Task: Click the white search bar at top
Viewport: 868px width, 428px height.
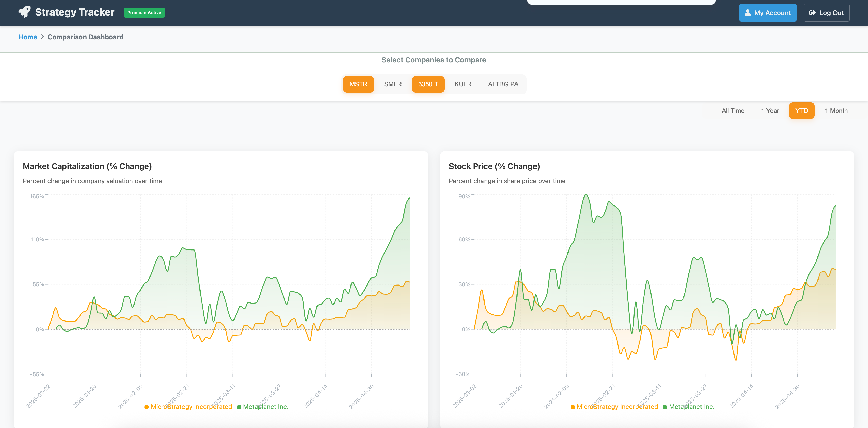Action: tap(621, 2)
